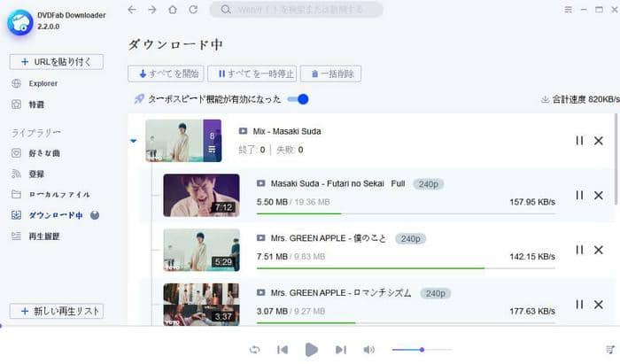Image resolution: width=620 pixels, height=364 pixels.
Task: Open the playback queue list icon
Action: [x=610, y=349]
